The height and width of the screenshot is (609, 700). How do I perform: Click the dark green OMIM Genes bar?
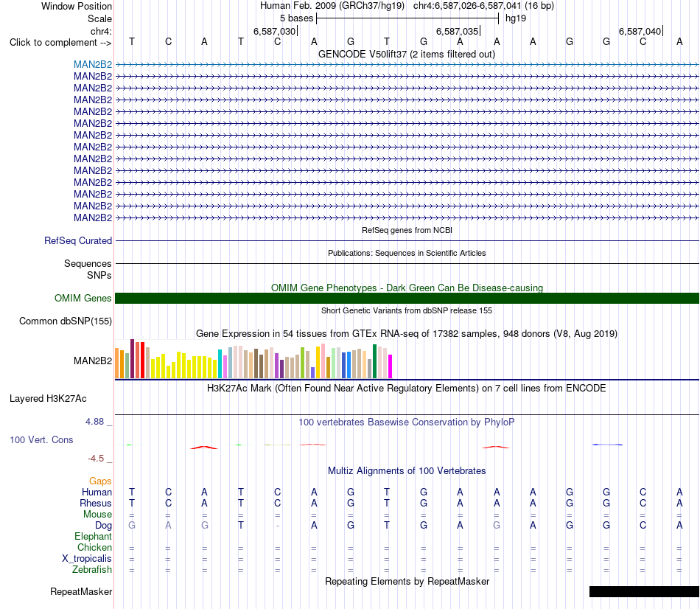pos(407,298)
